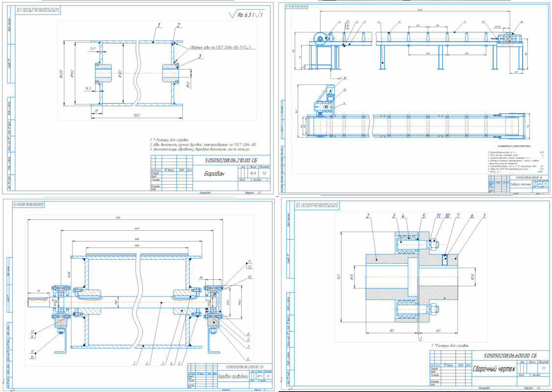Click blue position label '4' on the coupling sheet
Screen dimensions: 552x392
(403, 216)
